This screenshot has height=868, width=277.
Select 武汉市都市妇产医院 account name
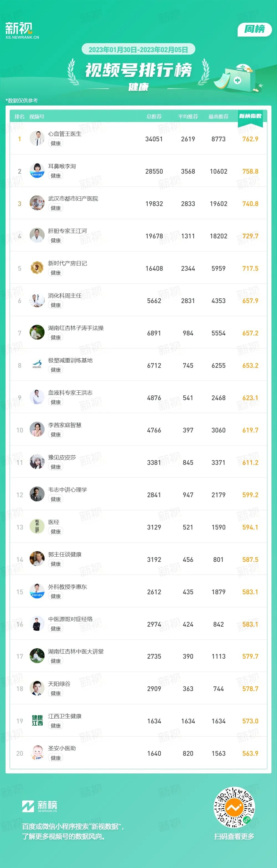click(73, 199)
